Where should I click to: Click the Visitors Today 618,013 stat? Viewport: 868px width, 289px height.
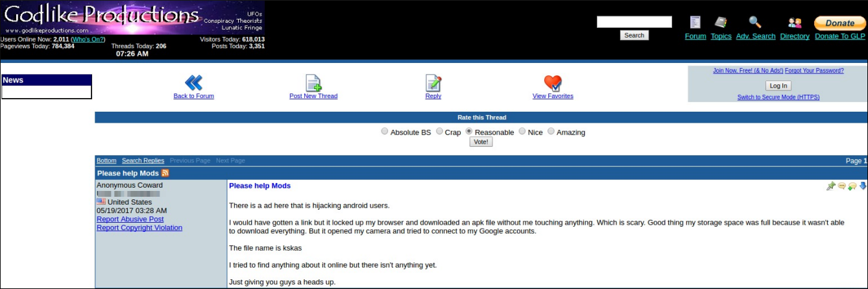pyautogui.click(x=232, y=39)
